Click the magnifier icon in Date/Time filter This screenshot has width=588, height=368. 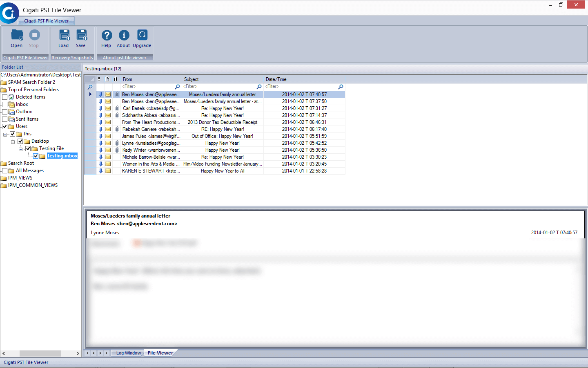[341, 87]
